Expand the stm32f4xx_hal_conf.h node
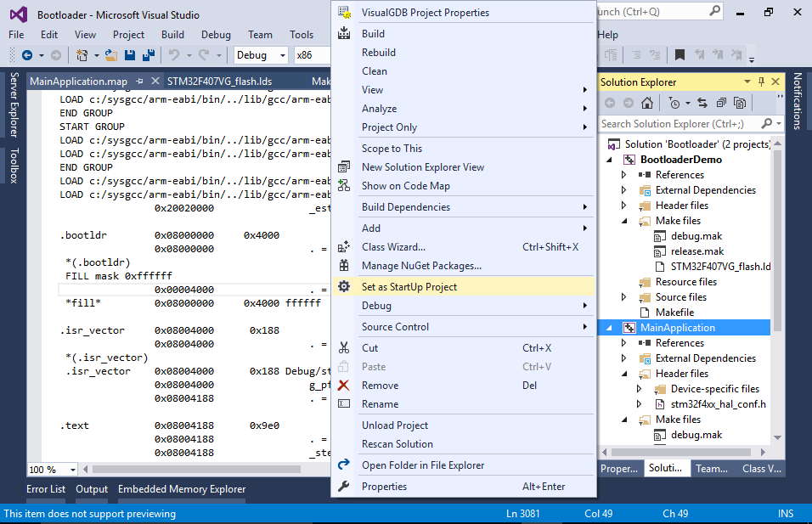The image size is (812, 524). (x=639, y=404)
